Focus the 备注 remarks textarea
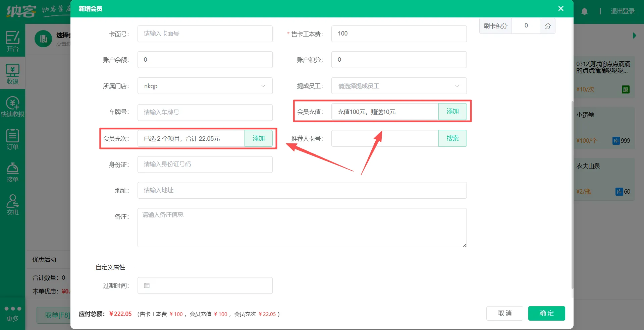The width and height of the screenshot is (644, 330). (302, 228)
